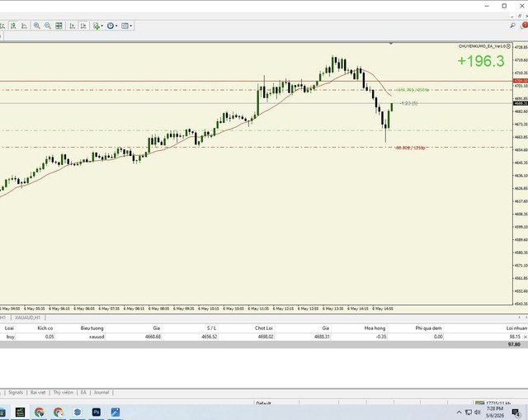Click the total profit 97.80 value
The width and height of the screenshot is (528, 420).
point(514,344)
